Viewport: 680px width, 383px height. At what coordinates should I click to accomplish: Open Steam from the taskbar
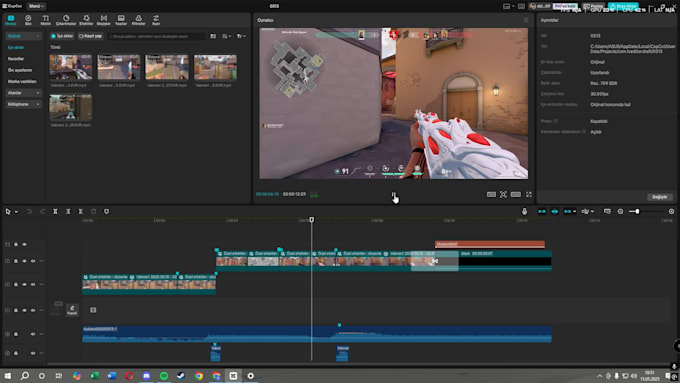point(181,376)
